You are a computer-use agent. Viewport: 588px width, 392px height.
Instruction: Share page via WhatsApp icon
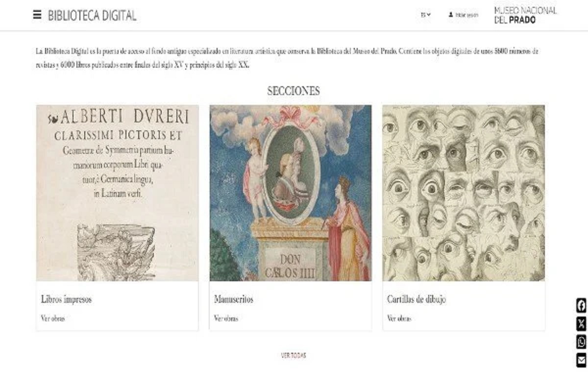(581, 342)
